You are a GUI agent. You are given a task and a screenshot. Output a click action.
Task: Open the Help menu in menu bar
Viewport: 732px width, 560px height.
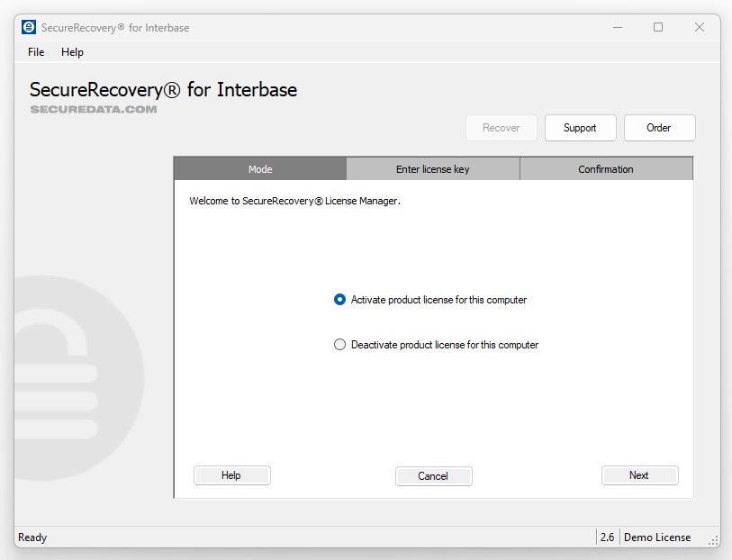click(x=72, y=52)
